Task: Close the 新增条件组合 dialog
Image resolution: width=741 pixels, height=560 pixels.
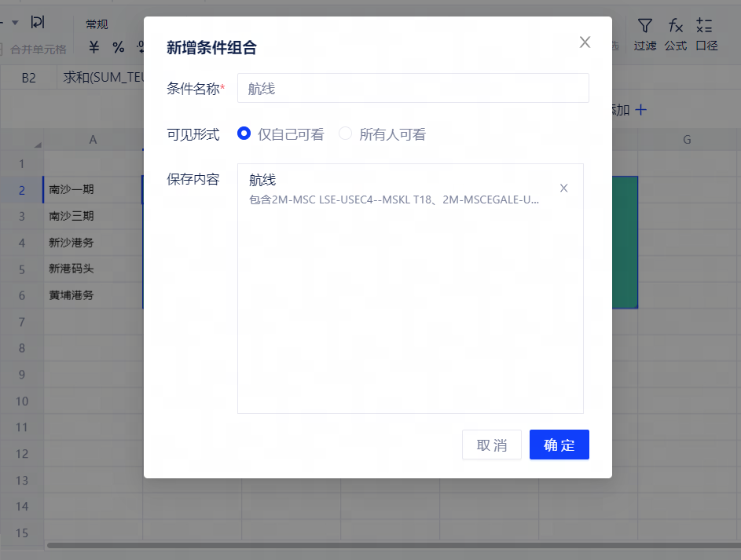Action: [x=585, y=42]
